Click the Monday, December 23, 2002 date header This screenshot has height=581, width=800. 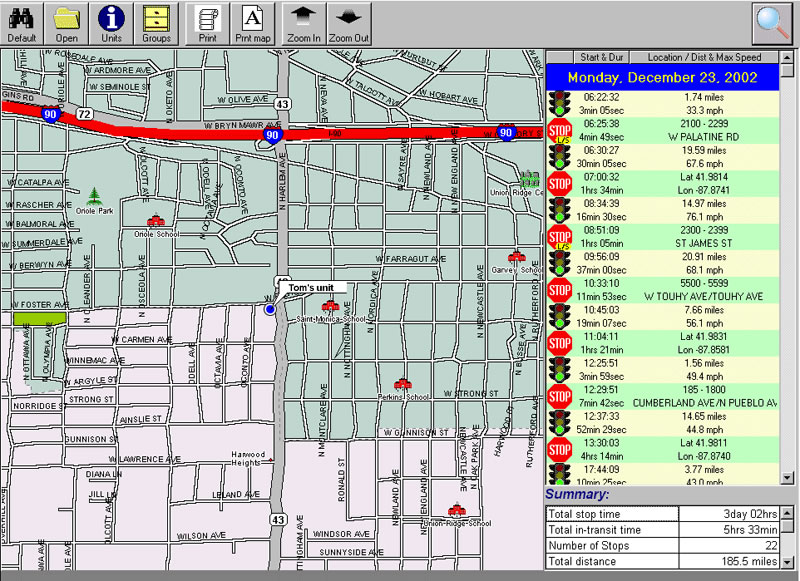(x=663, y=77)
